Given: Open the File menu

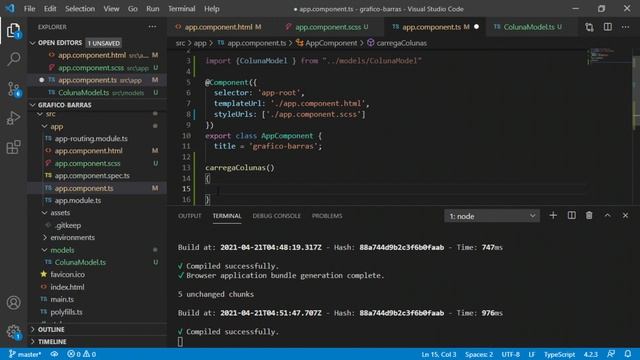Looking at the screenshot, I should [x=29, y=9].
